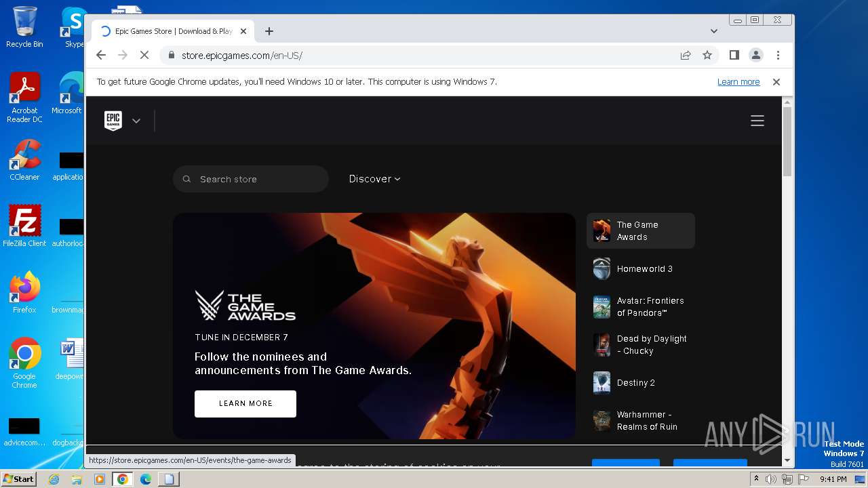
Task: Open the Chrome profile avatar
Action: coord(756,55)
